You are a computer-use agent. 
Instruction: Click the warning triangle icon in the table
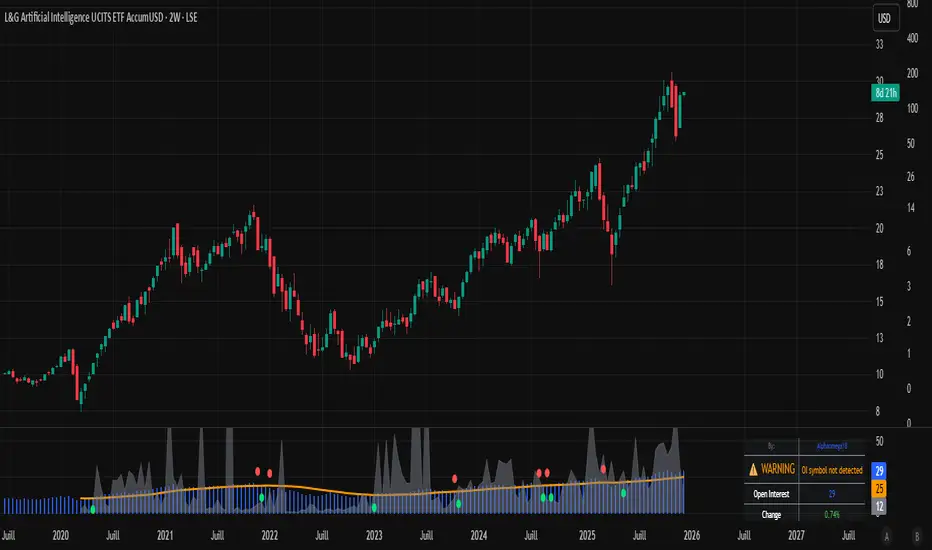tap(753, 470)
